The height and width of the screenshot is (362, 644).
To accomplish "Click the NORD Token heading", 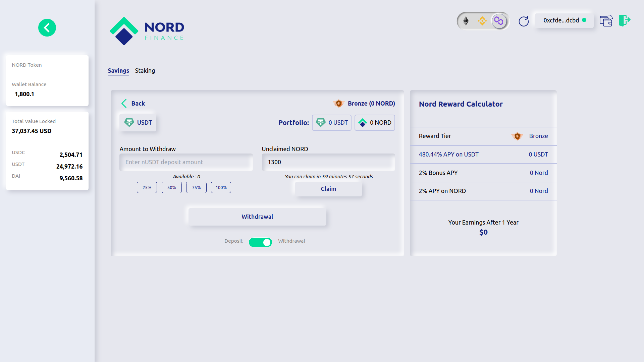I will 27,65.
